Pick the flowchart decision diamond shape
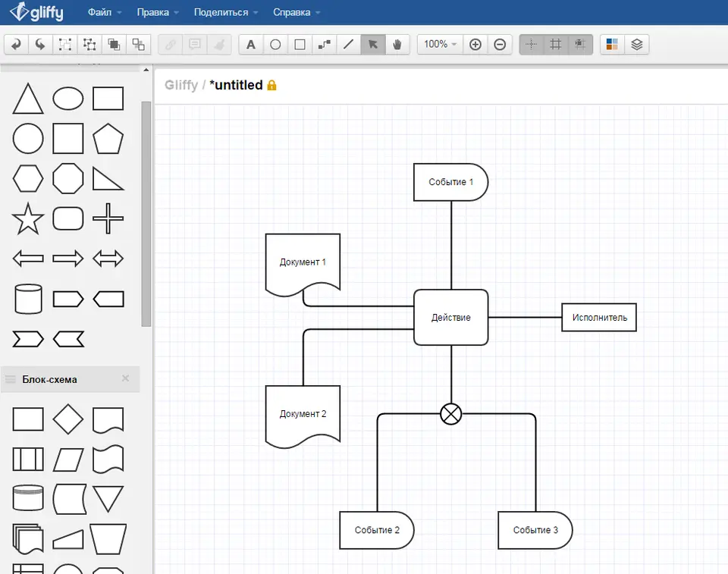 click(x=68, y=419)
